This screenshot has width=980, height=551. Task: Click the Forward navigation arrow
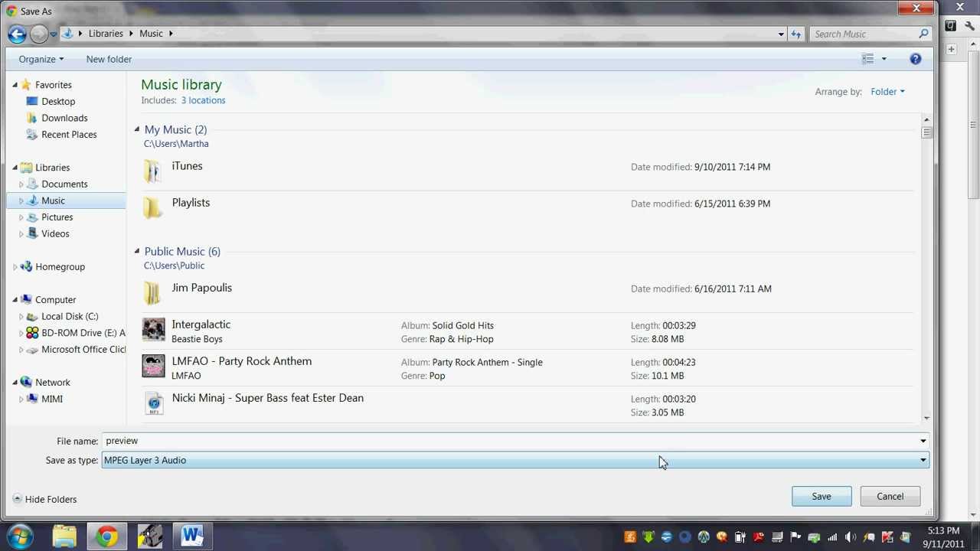38,34
